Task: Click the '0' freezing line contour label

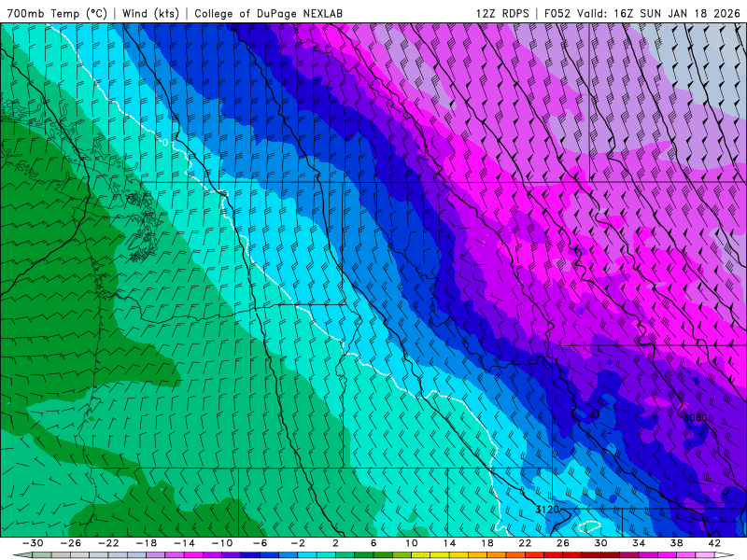Action: [x=165, y=143]
